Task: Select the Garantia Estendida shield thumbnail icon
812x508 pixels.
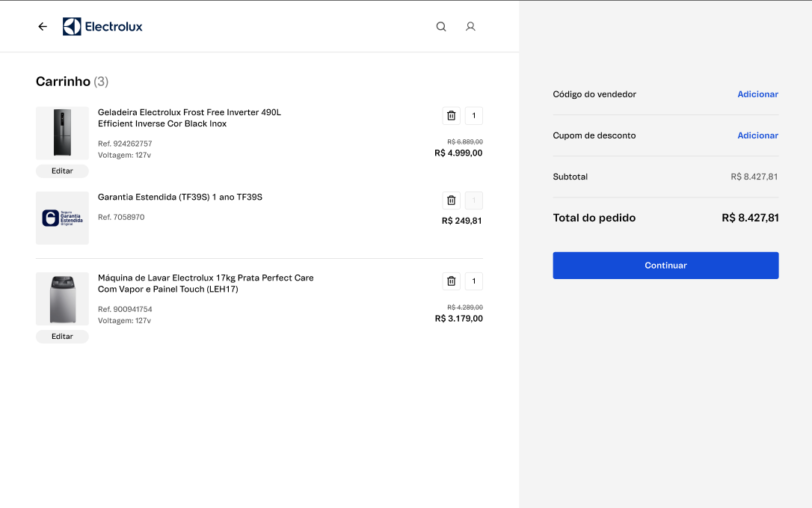Action: coord(62,218)
